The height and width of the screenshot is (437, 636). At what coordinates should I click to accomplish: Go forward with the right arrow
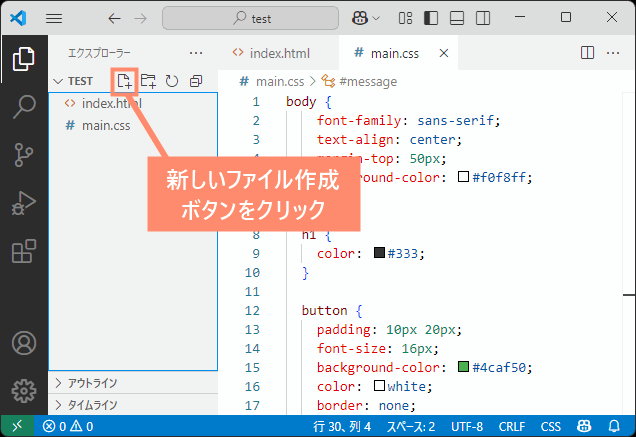(x=141, y=19)
